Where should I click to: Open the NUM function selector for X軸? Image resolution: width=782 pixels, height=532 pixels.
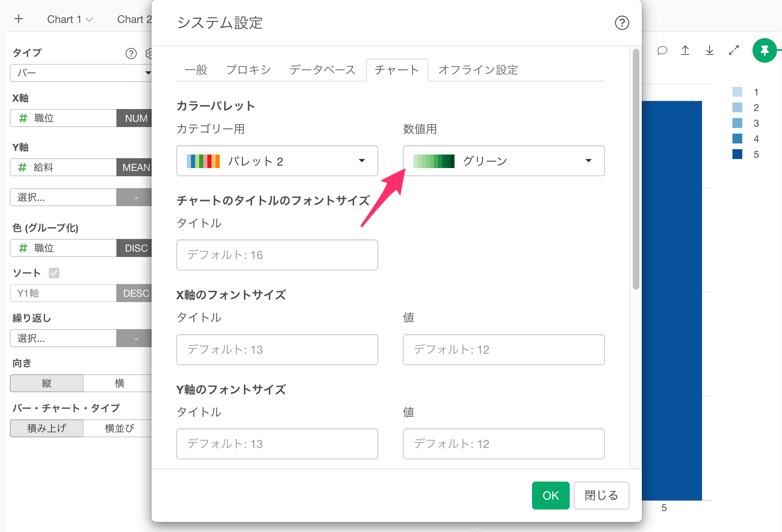134,118
